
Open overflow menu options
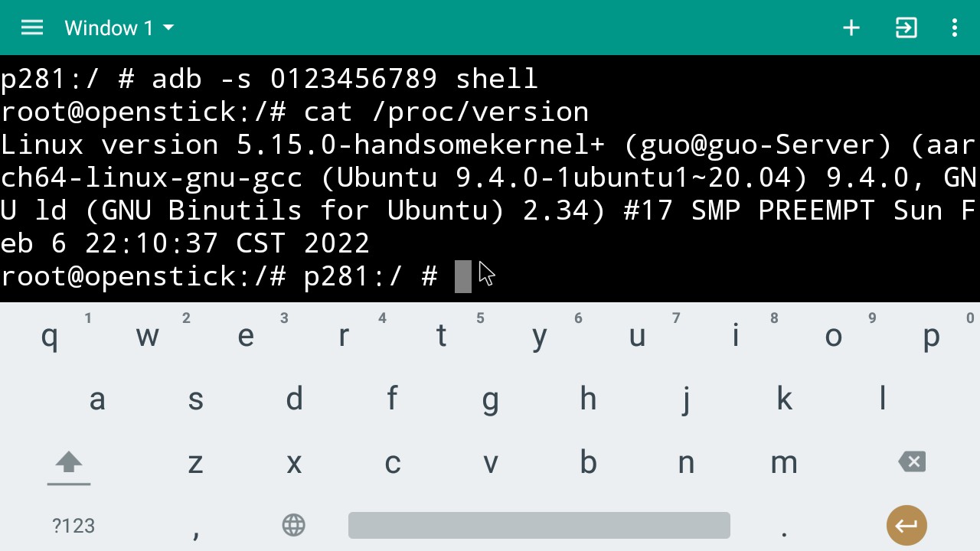point(954,28)
